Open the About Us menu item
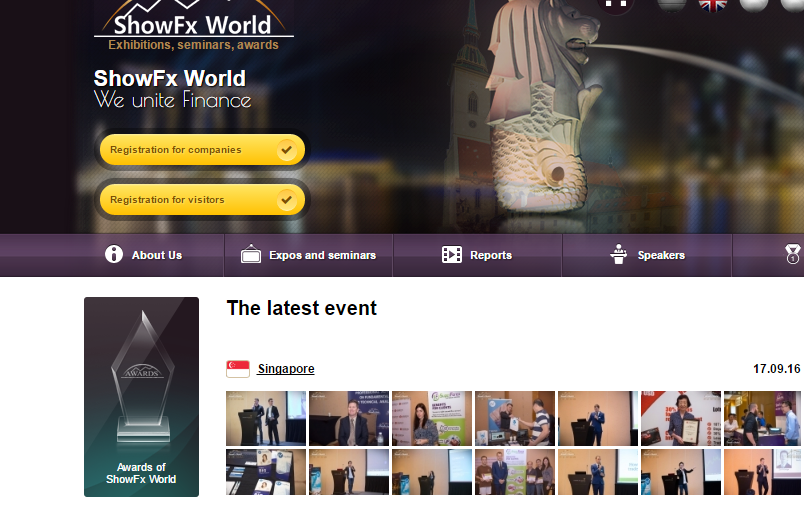Screen dimensions: 804x513 157,255
